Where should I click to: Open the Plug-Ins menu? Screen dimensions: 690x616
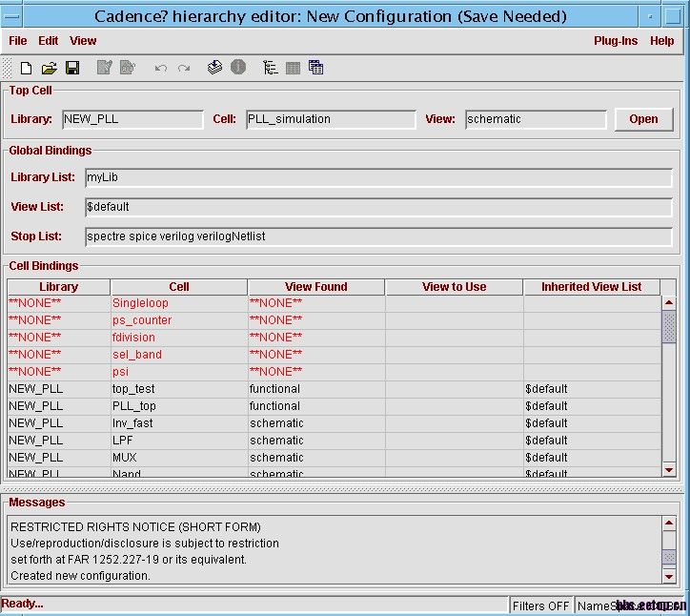(x=616, y=41)
